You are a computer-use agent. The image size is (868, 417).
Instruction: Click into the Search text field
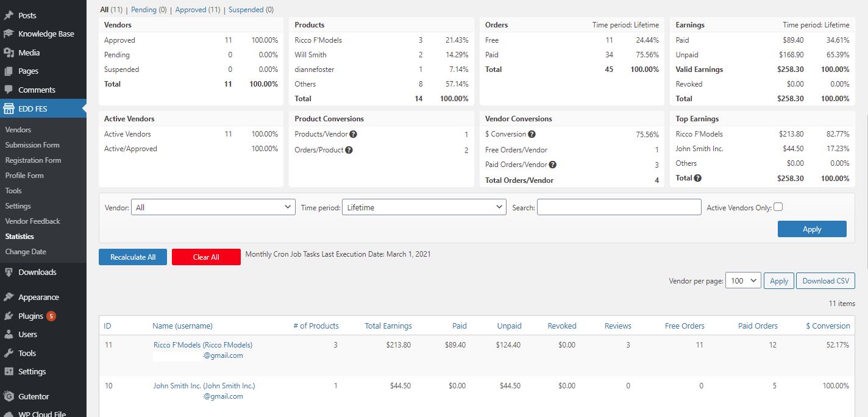619,207
